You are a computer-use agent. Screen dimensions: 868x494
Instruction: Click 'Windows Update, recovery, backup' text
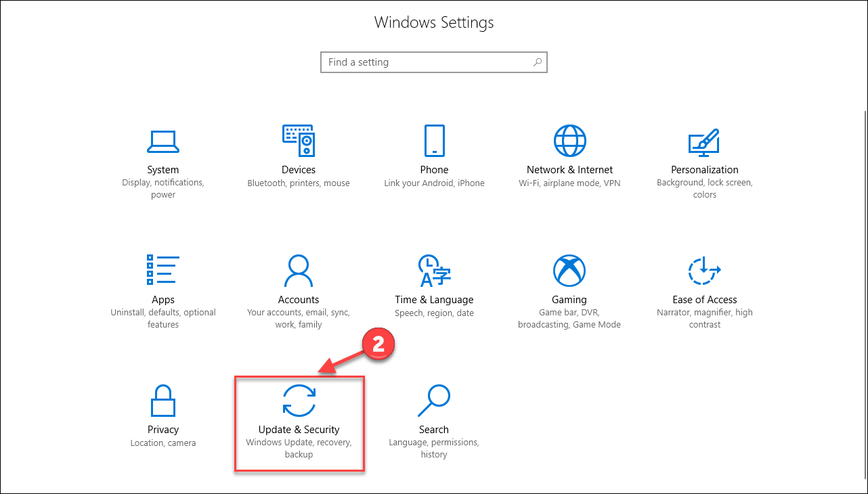(x=299, y=449)
